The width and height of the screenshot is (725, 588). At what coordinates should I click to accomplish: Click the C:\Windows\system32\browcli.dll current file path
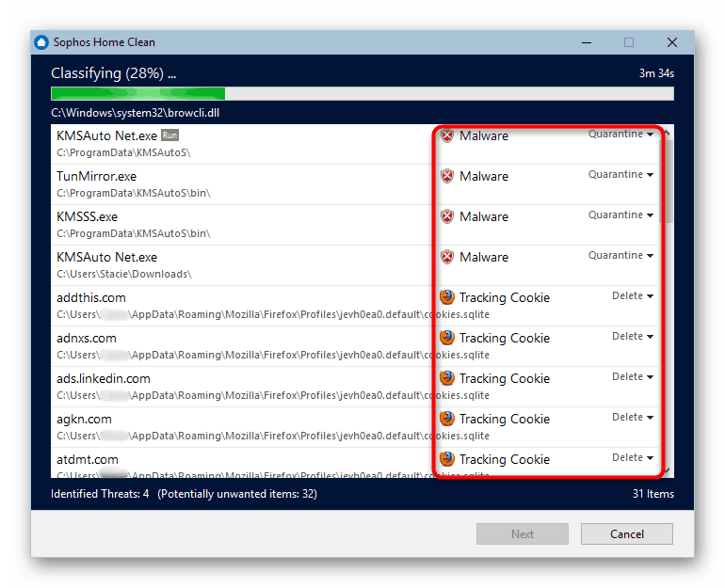coord(135,113)
